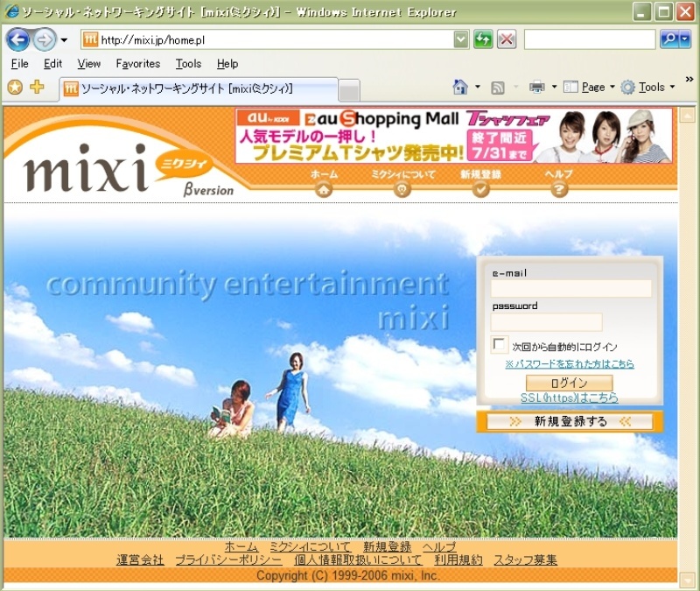Image resolution: width=700 pixels, height=591 pixels.
Task: Click the ホーム house nav icon
Action: tap(324, 189)
